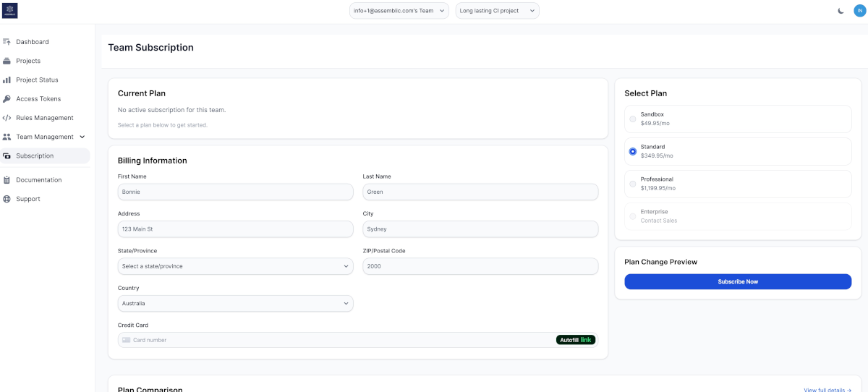Click the Projects briefcase icon
The width and height of the screenshot is (868, 392).
click(7, 61)
